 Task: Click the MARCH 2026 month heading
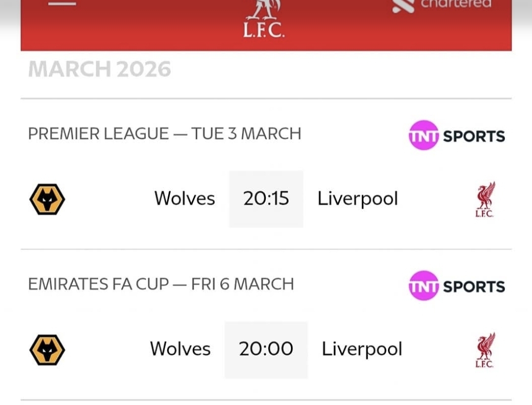[x=100, y=70]
